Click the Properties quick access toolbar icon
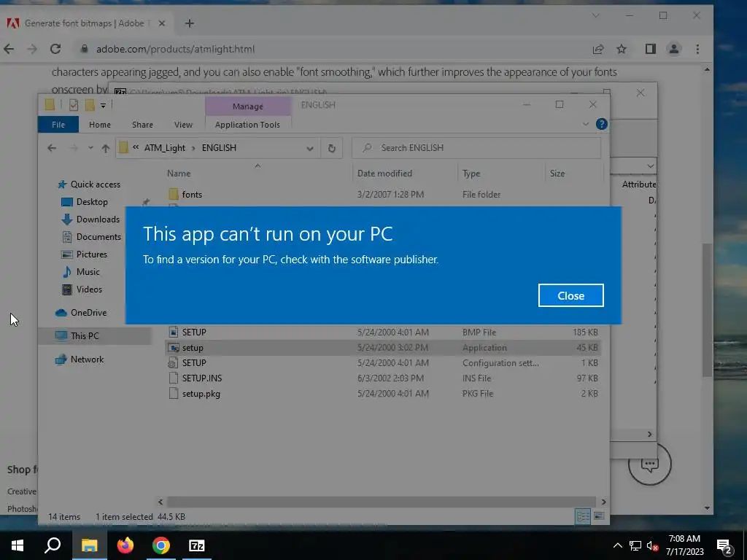The image size is (747, 560). point(74,105)
